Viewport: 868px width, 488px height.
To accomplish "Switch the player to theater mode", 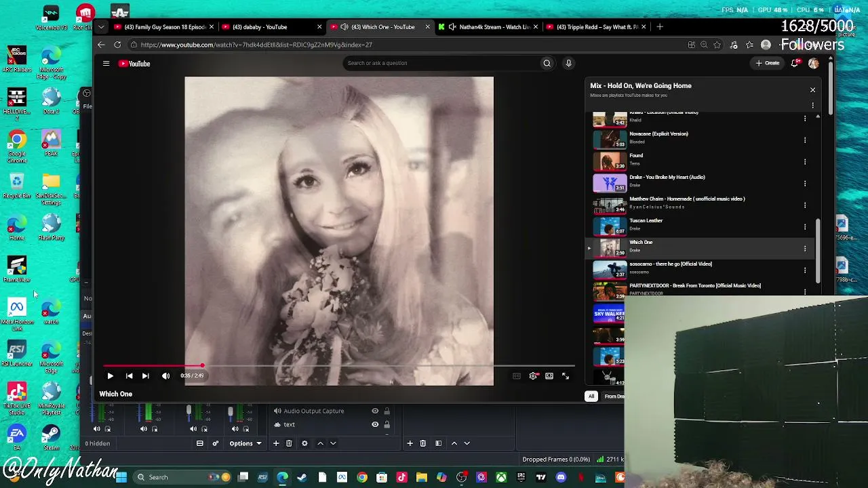I will coord(549,375).
